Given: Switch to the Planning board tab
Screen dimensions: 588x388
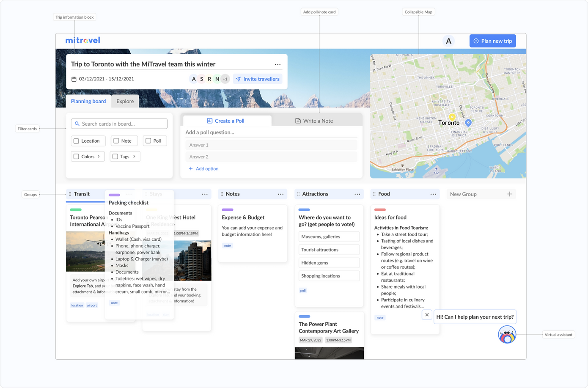Looking at the screenshot, I should 88,102.
